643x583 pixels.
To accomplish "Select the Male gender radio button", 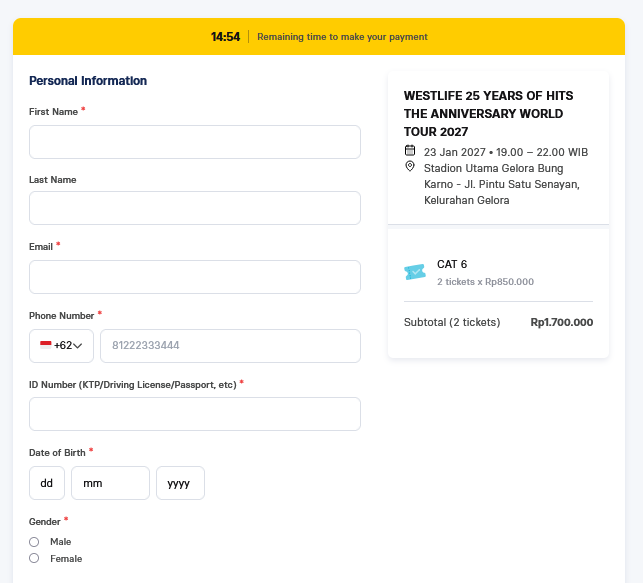I will (34, 542).
